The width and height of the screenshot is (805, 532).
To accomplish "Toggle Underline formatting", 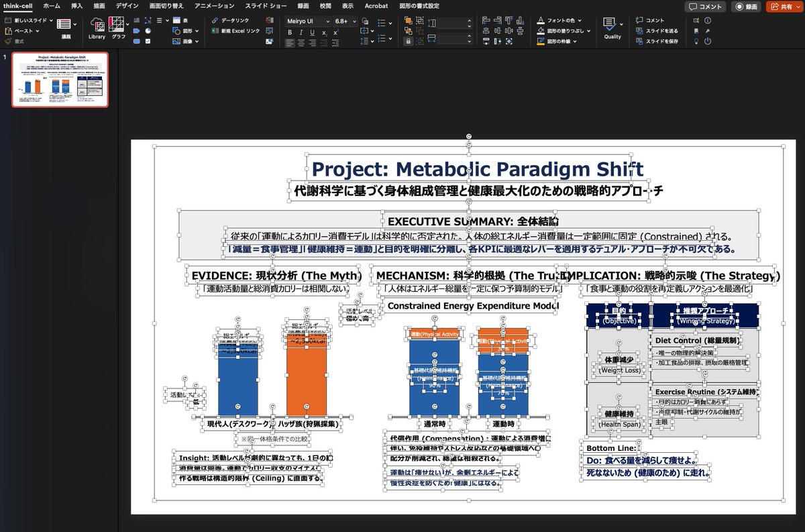I will 312,32.
